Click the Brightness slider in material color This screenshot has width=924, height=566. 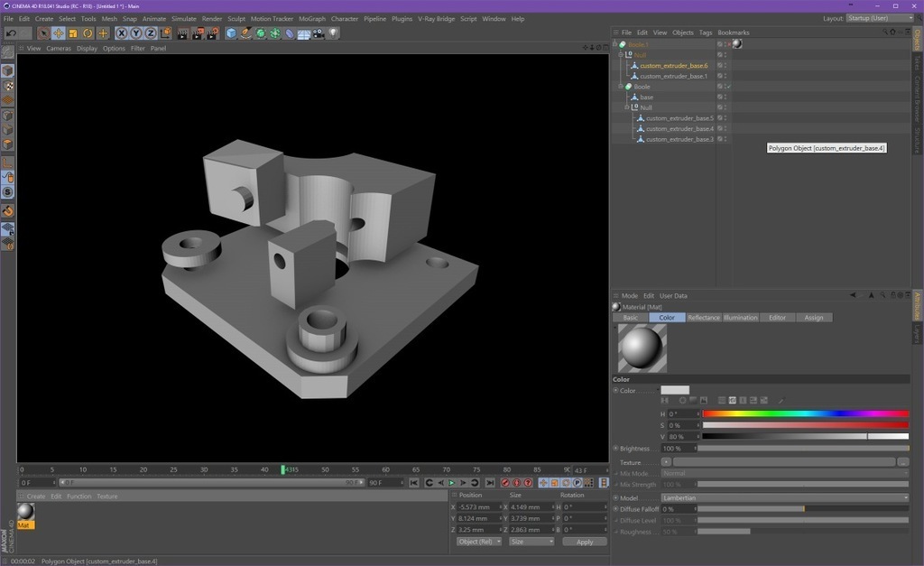point(803,448)
